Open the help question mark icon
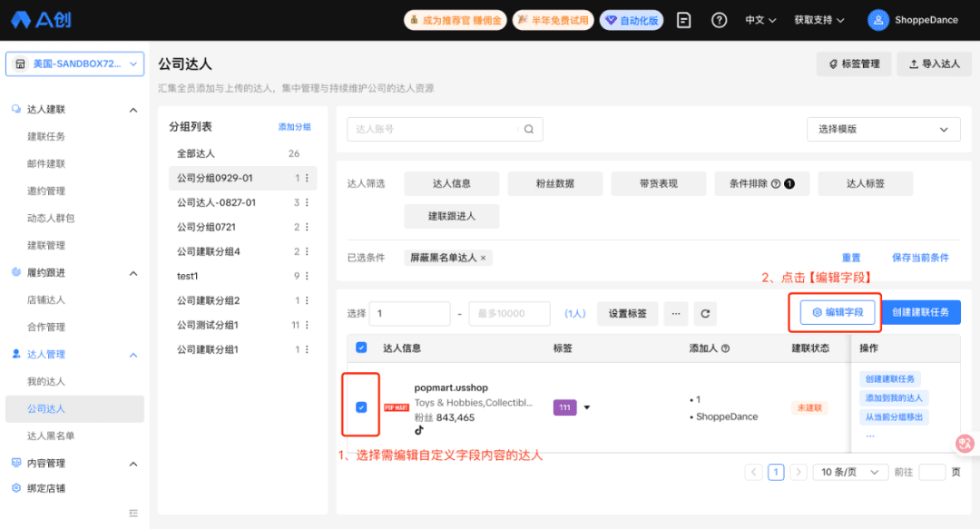The width and height of the screenshot is (980, 529). coord(720,20)
